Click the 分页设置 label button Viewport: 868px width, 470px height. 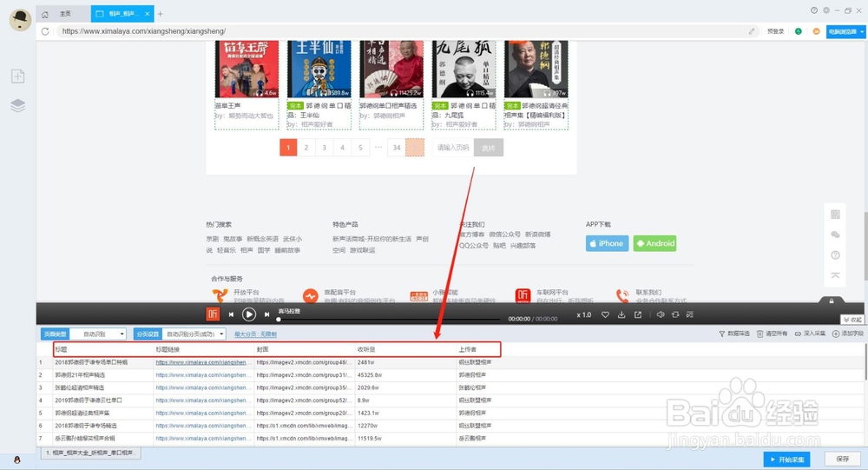(148, 334)
